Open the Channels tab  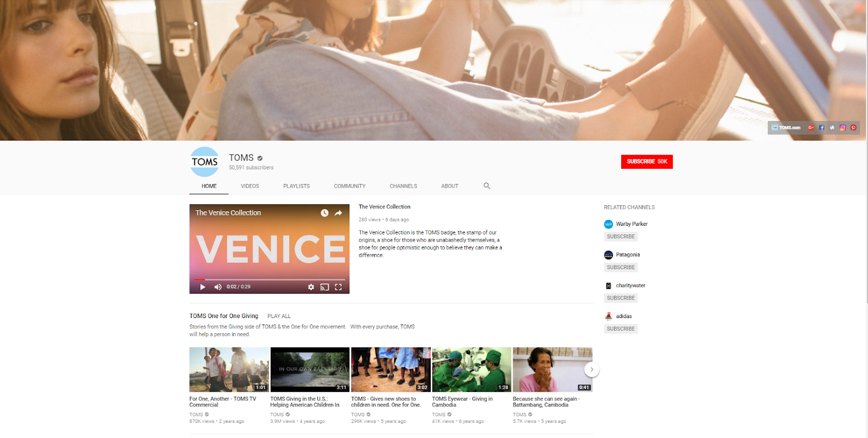(403, 186)
